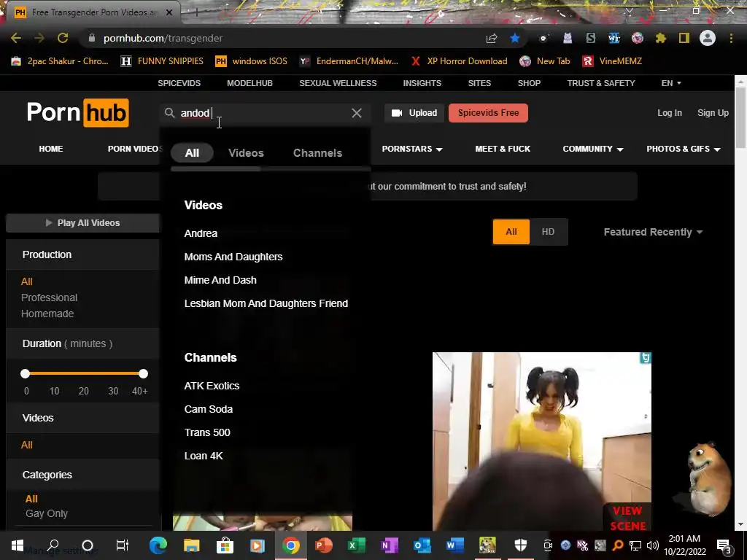Select All under the Videos filter
This screenshot has width=747, height=560.
point(27,445)
